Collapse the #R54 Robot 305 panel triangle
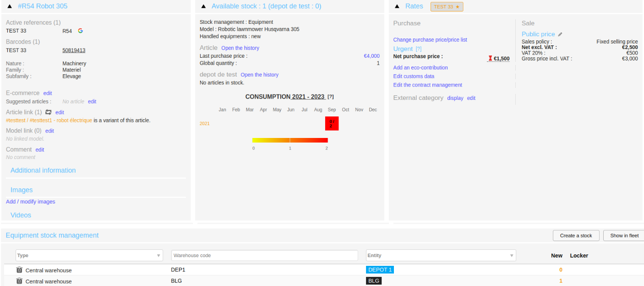Viewport: 644px width, 286px height. coord(10,6)
